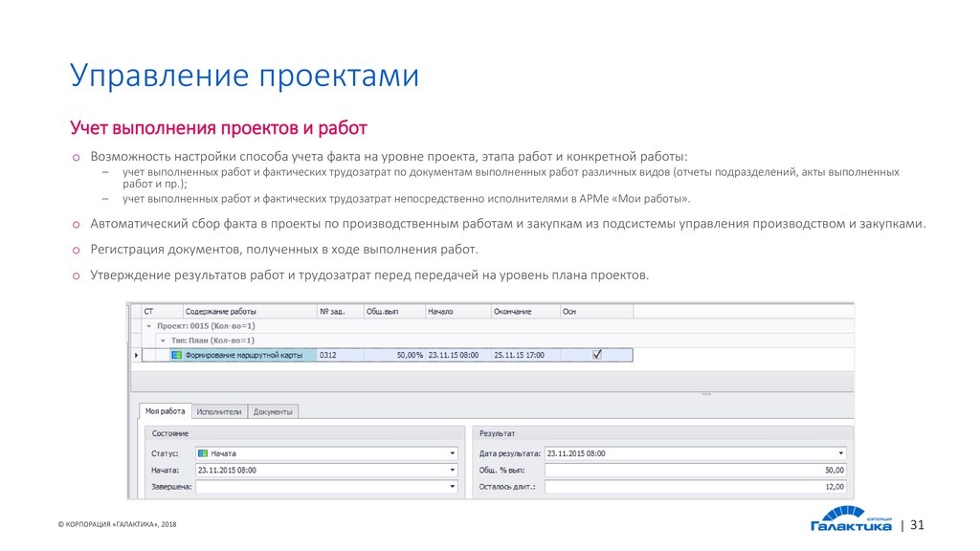The width and height of the screenshot is (980, 551).
Task: Open the Завершена date dropdown arrow
Action: 453,487
